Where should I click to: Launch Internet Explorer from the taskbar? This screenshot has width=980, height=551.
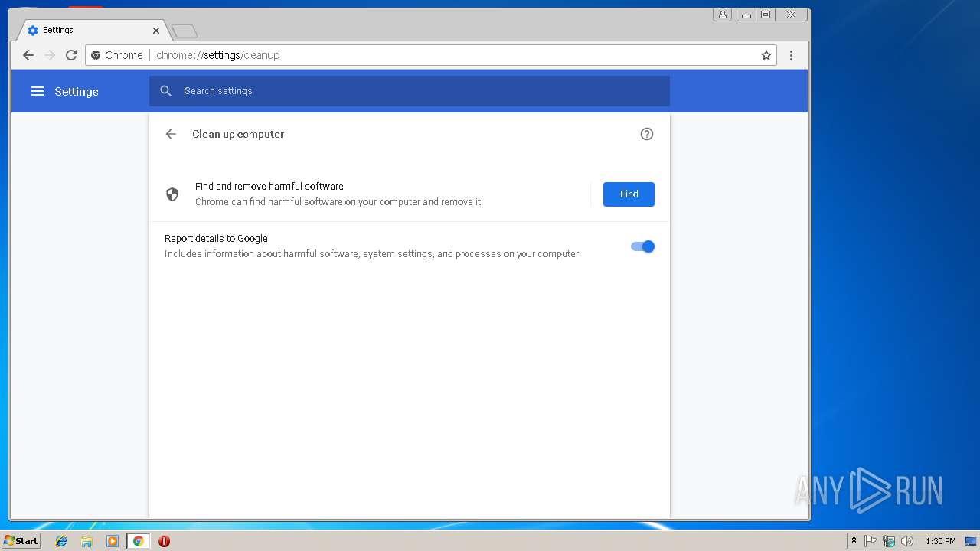(x=61, y=541)
